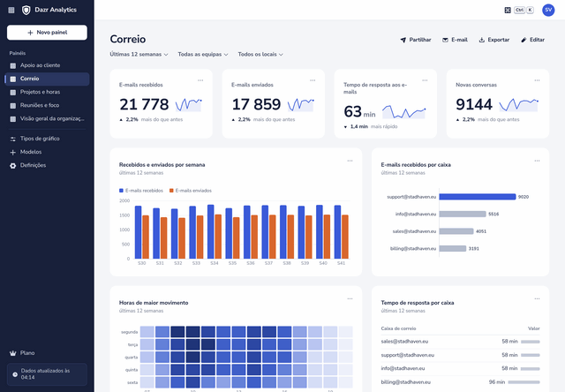Click the Partilhar button
This screenshot has width=565, height=392.
(416, 40)
